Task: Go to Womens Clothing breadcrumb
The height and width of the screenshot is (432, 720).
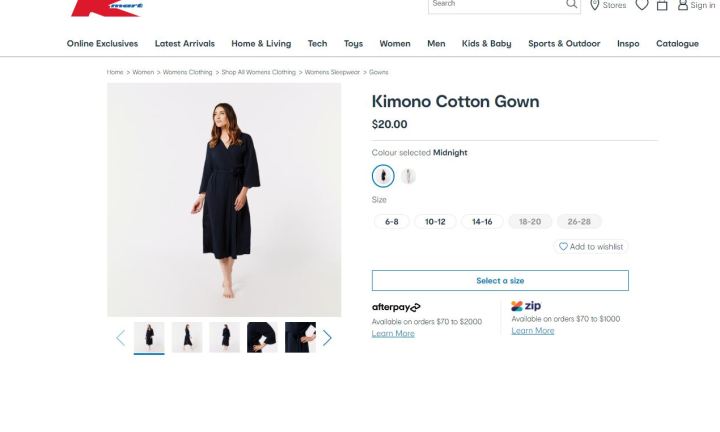Action: 187,72
